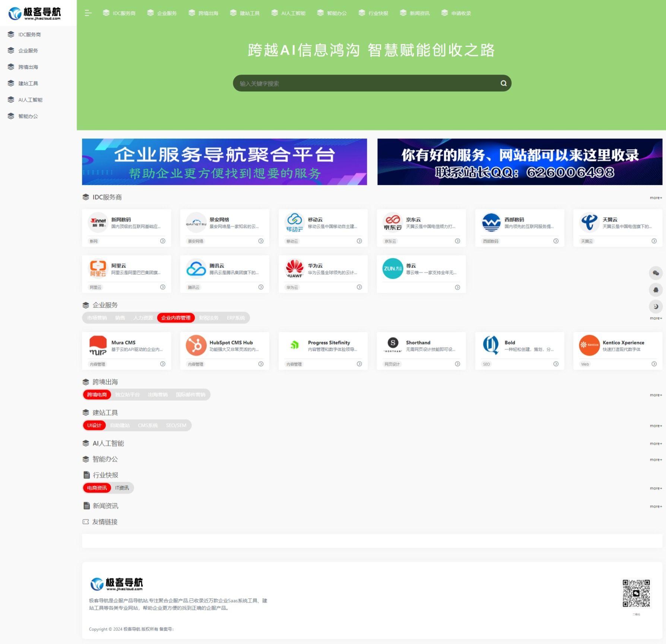Expand more+ for 跨境出海 section

click(656, 395)
